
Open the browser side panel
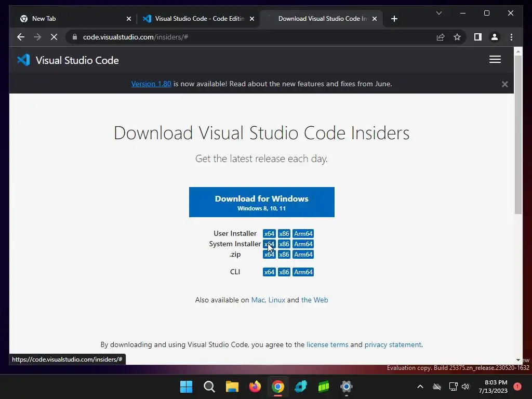(x=478, y=37)
